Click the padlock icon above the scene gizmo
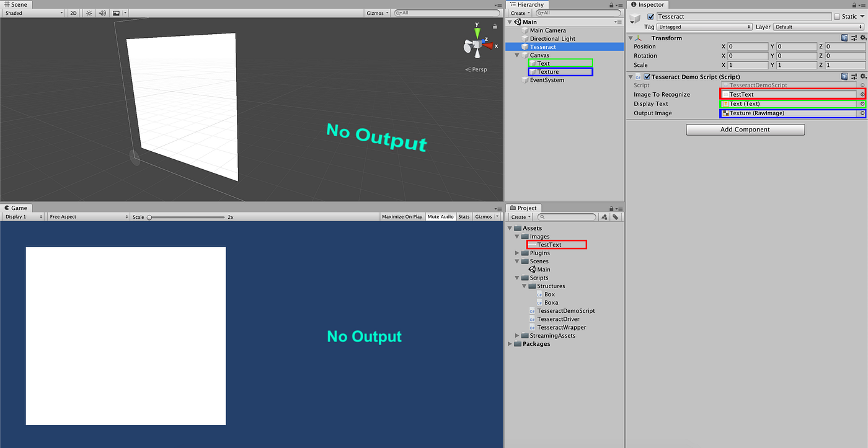The height and width of the screenshot is (448, 868). click(495, 27)
